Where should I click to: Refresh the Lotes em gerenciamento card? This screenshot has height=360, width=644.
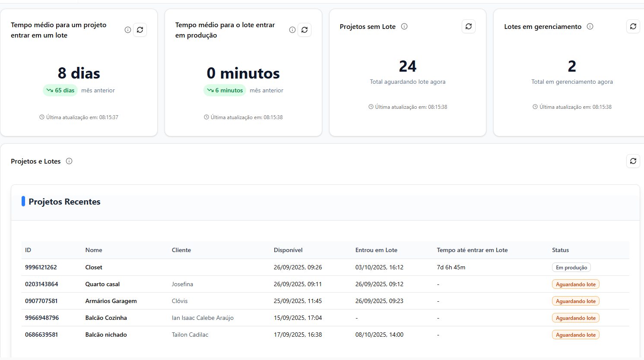coord(633,26)
